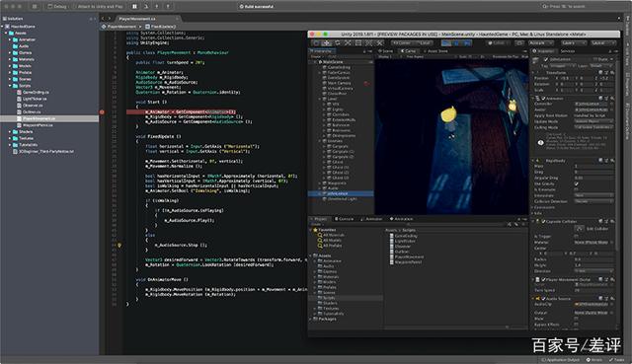The width and height of the screenshot is (632, 364).
Task: Toggle Player Movement script enabled checkbox
Action: click(x=543, y=279)
